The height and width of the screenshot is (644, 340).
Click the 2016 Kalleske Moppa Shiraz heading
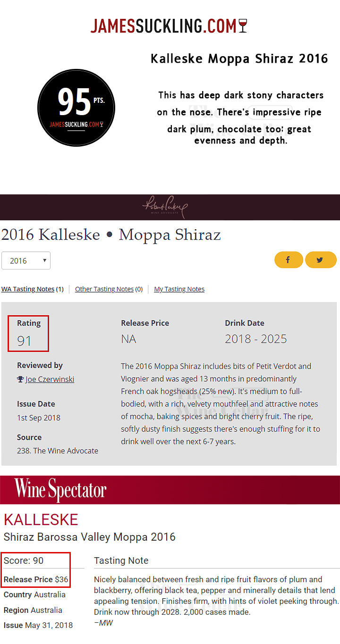(111, 234)
